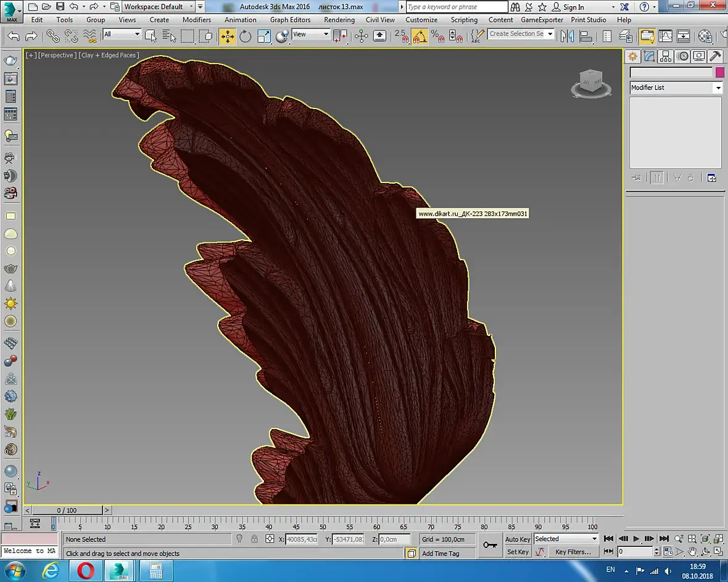Viewport: 728px width, 582px height.
Task: Open the Hierarchy panel tab
Action: 666,57
